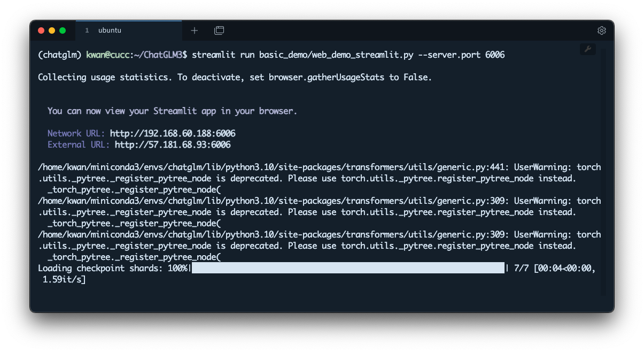Viewport: 644px width, 352px height.
Task: Open the Network URL http://192.168.60.188:6006
Action: click(x=172, y=133)
